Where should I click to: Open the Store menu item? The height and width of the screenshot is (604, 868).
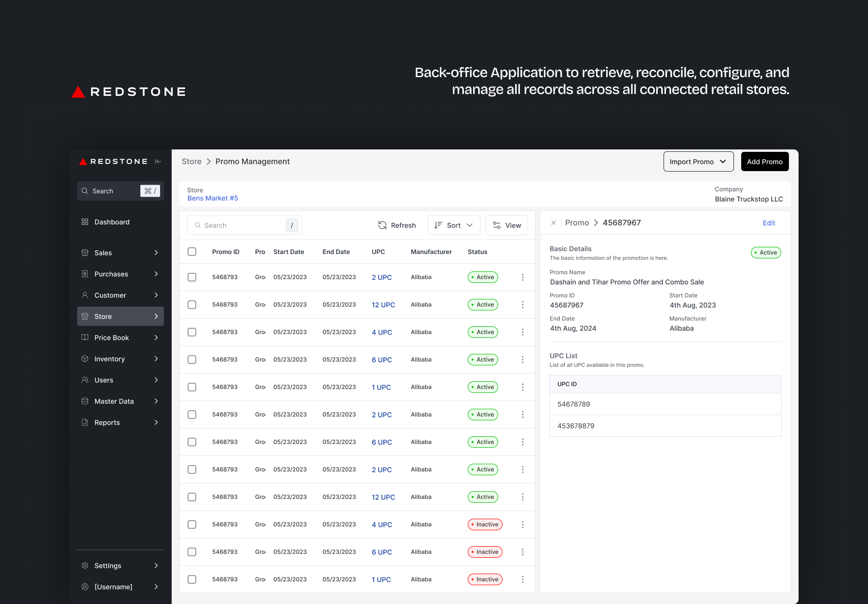point(121,316)
